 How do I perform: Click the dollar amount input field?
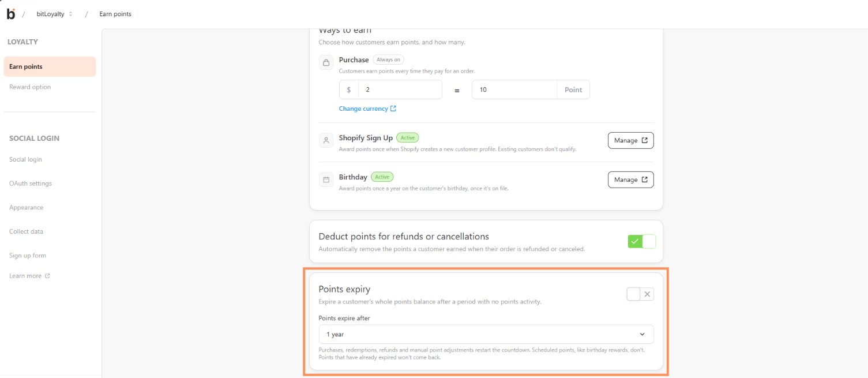[x=400, y=89]
